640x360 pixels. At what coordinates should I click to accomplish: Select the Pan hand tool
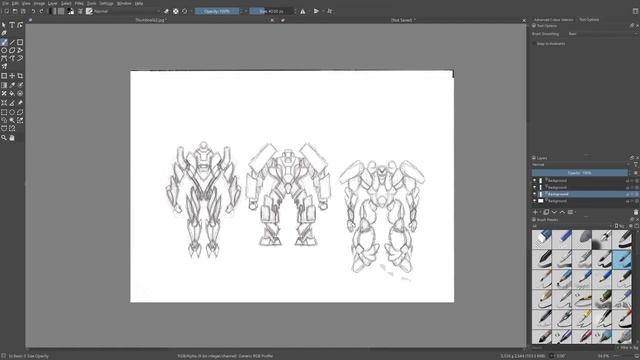12,138
